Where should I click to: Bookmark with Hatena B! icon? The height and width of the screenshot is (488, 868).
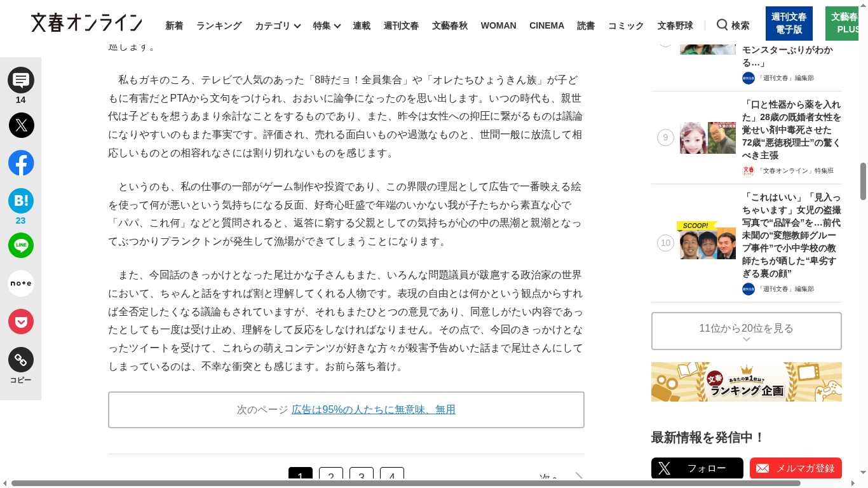[x=21, y=201]
